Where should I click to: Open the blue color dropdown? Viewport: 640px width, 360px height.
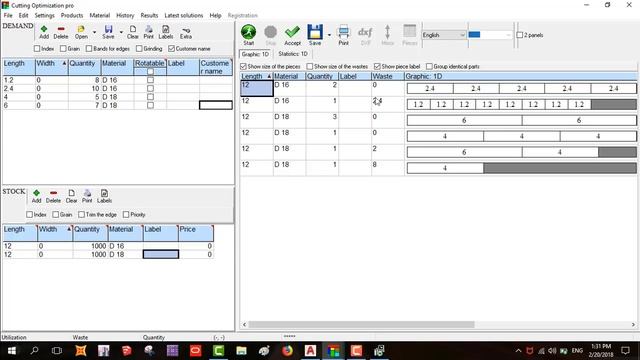click(489, 35)
